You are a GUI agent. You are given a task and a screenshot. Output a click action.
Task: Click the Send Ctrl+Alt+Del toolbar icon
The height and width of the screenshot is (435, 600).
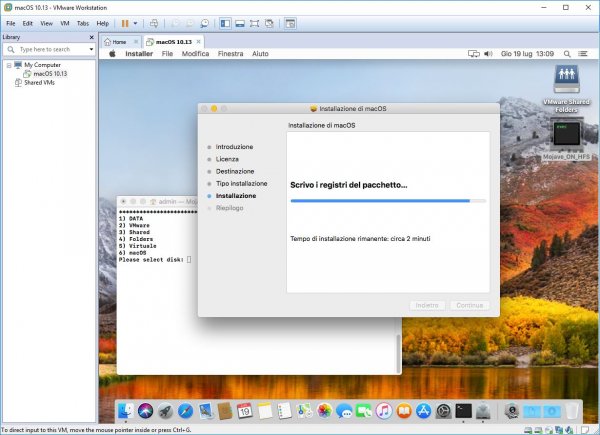[x=153, y=22]
